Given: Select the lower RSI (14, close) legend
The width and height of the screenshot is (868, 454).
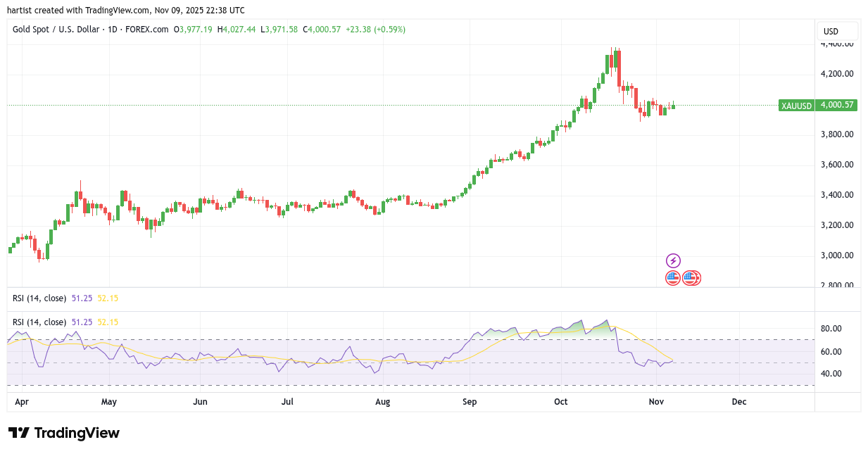Looking at the screenshot, I should pos(39,322).
